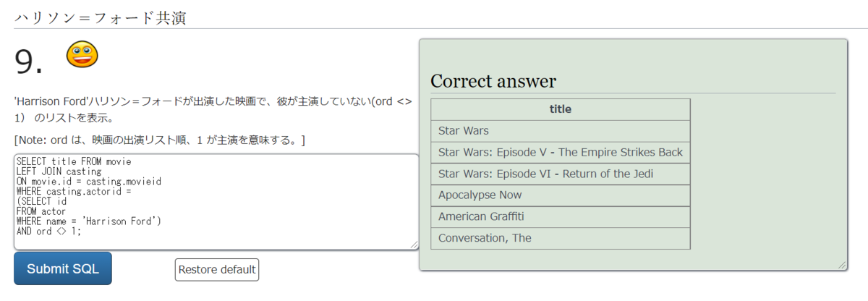Screen dimensions: 868x301
Task: Select the Apocalypse Now row
Action: click(561, 195)
